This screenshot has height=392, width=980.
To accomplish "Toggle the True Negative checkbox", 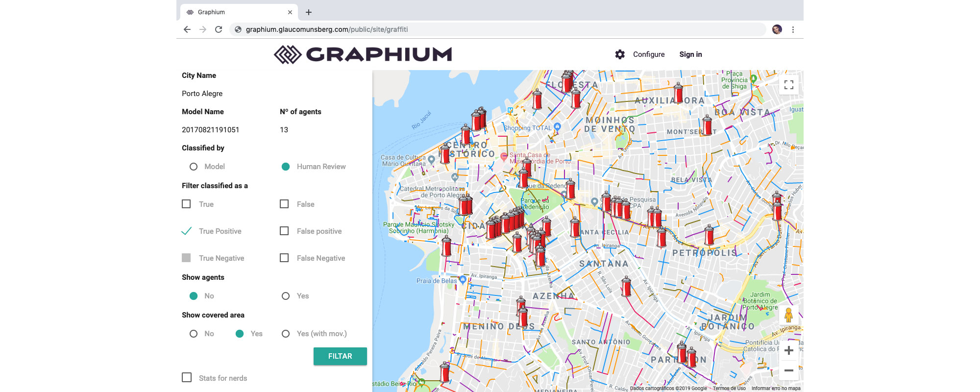I will [x=186, y=258].
